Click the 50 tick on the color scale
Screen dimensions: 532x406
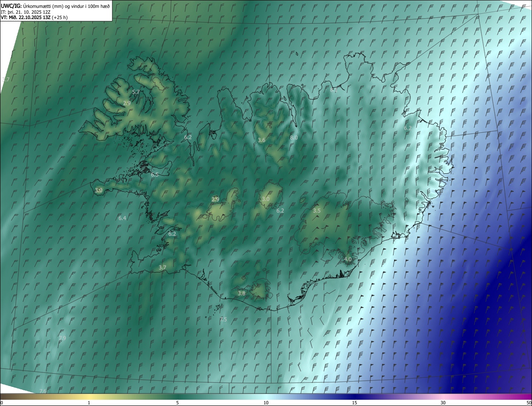(529, 403)
